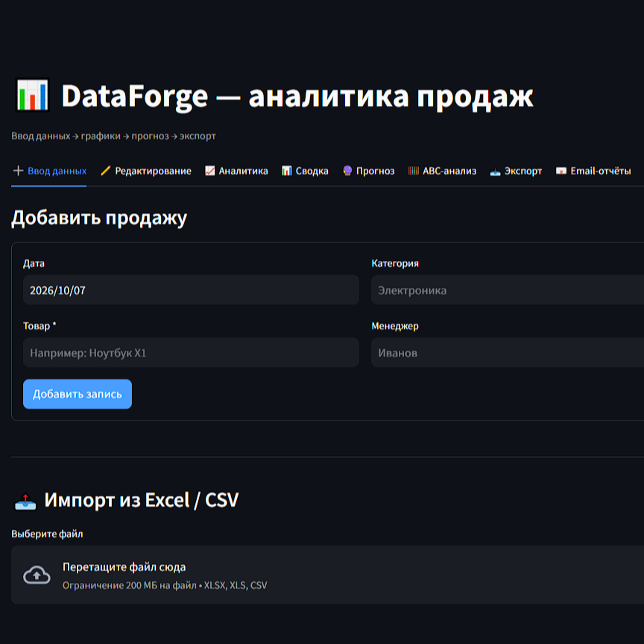Open the Email-отчёты tab
The width and height of the screenshot is (644, 644).
[x=593, y=171]
